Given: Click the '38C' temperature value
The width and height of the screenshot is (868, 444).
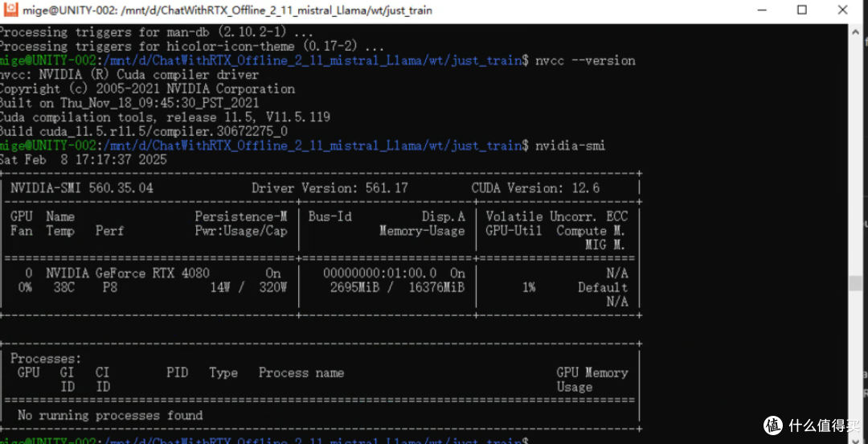Looking at the screenshot, I should 64,288.
